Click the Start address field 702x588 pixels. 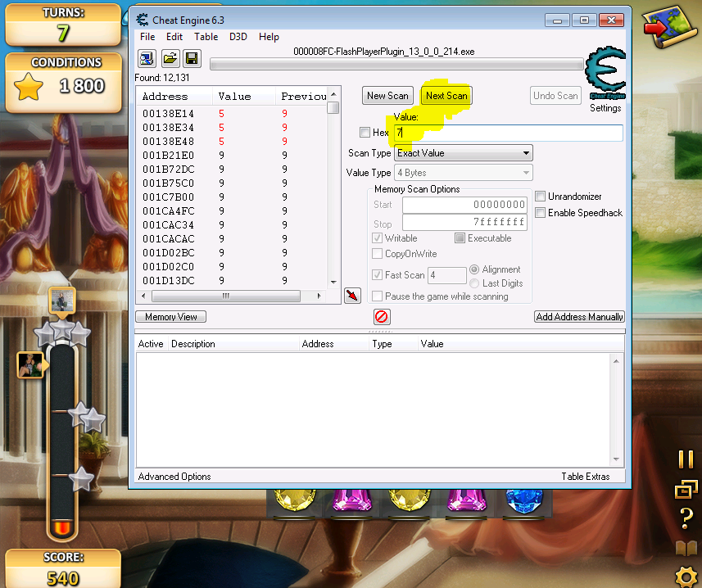pos(464,205)
